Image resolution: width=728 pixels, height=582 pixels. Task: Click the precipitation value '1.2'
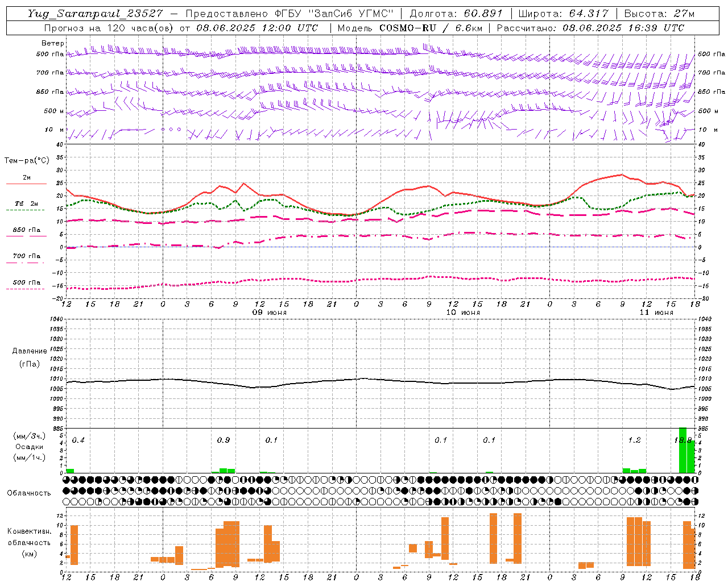(x=634, y=440)
